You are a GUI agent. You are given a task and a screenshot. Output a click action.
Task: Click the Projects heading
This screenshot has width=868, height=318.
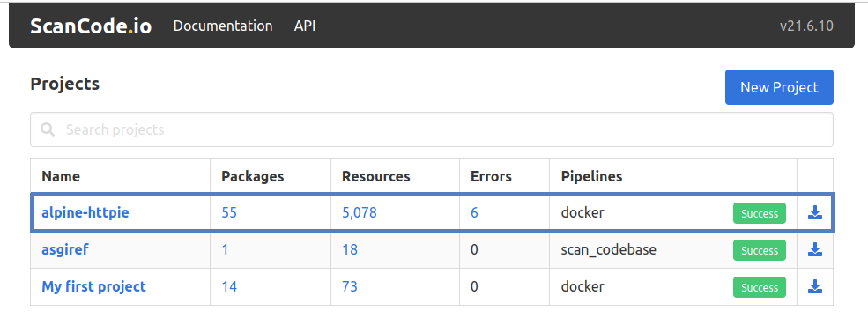64,84
